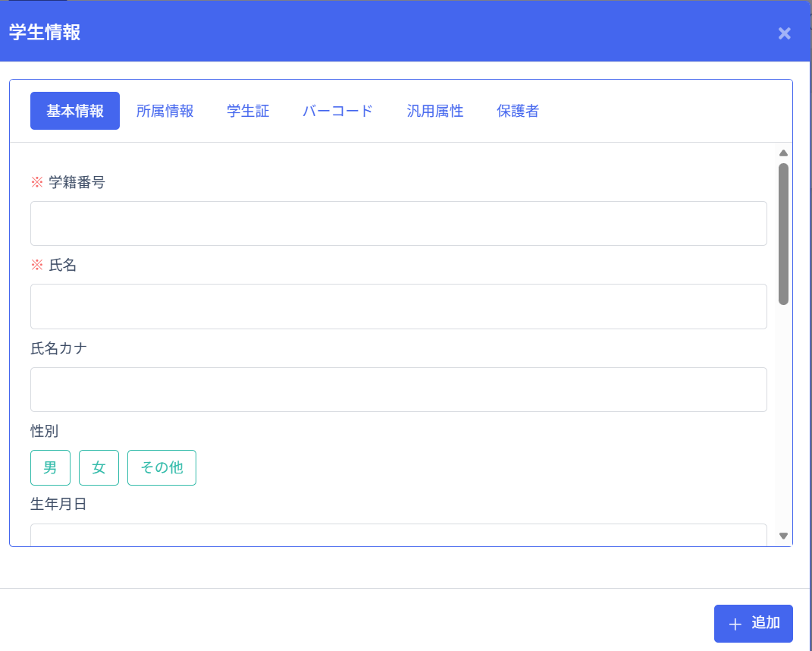The width and height of the screenshot is (812, 651).
Task: Switch to the 基本情報 tab
Action: click(75, 111)
